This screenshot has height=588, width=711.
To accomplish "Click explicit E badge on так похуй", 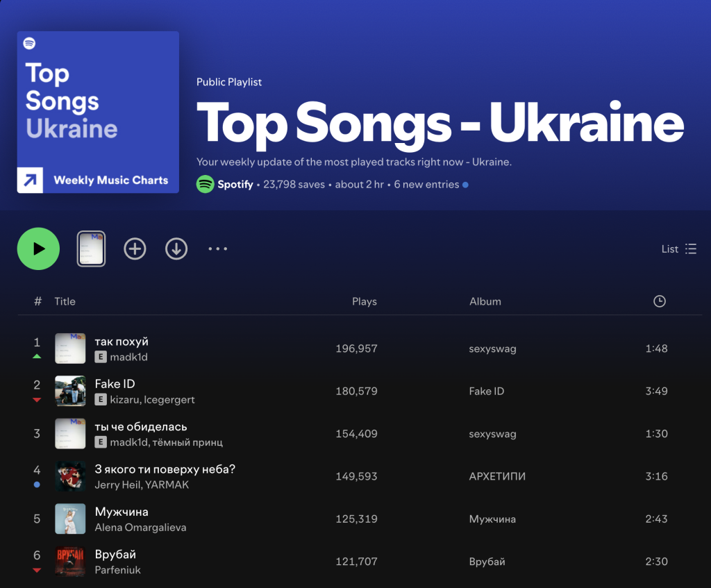I will [x=101, y=357].
